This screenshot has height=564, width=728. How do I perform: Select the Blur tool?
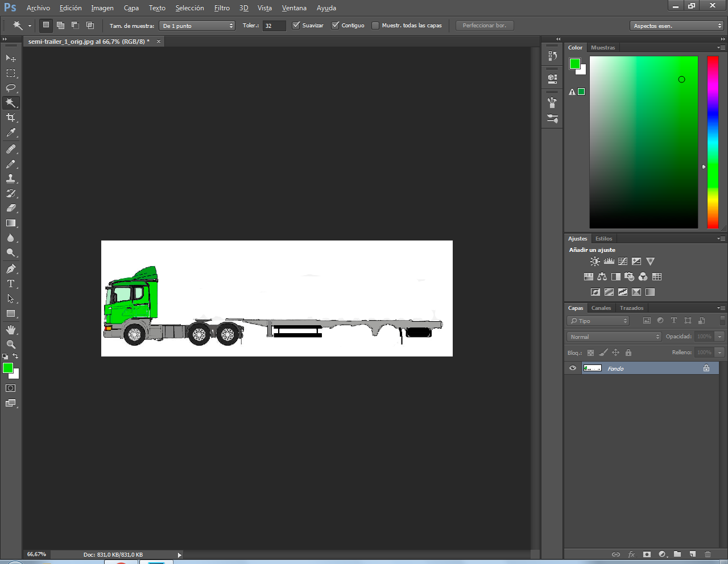point(11,238)
